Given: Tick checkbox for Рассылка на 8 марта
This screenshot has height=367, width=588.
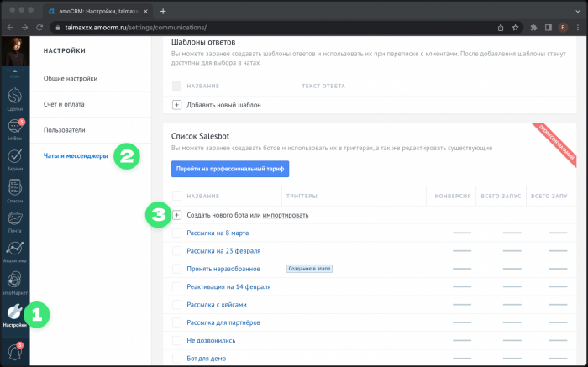Looking at the screenshot, I should (176, 233).
